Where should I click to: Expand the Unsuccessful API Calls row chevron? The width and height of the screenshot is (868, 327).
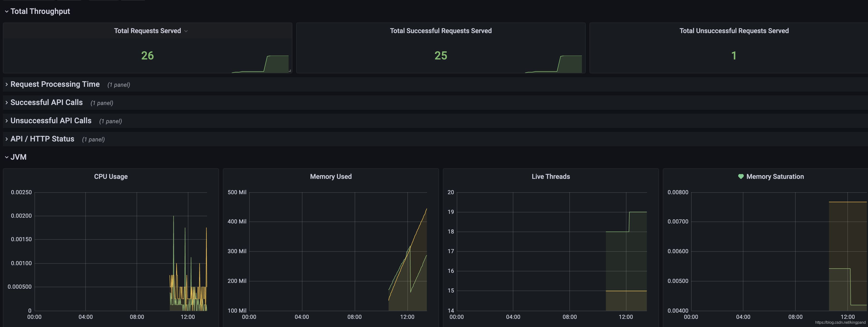click(x=6, y=121)
